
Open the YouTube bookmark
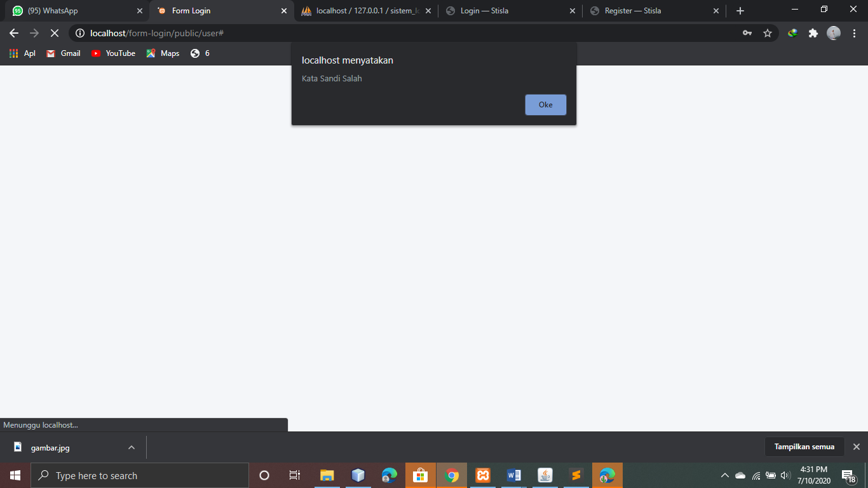pos(113,53)
